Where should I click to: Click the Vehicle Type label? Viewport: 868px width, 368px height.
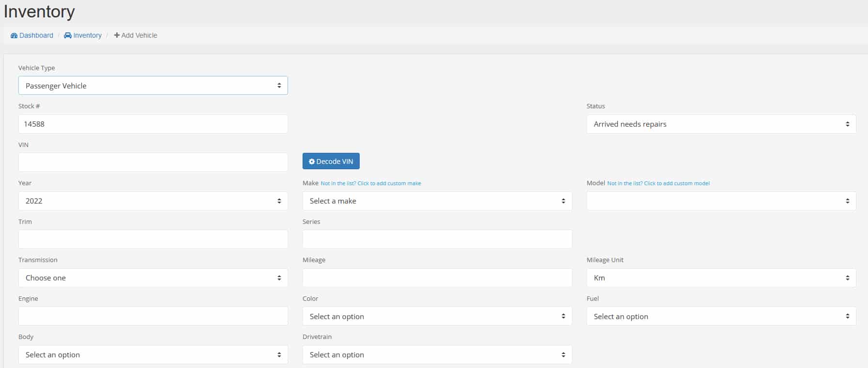pyautogui.click(x=37, y=68)
